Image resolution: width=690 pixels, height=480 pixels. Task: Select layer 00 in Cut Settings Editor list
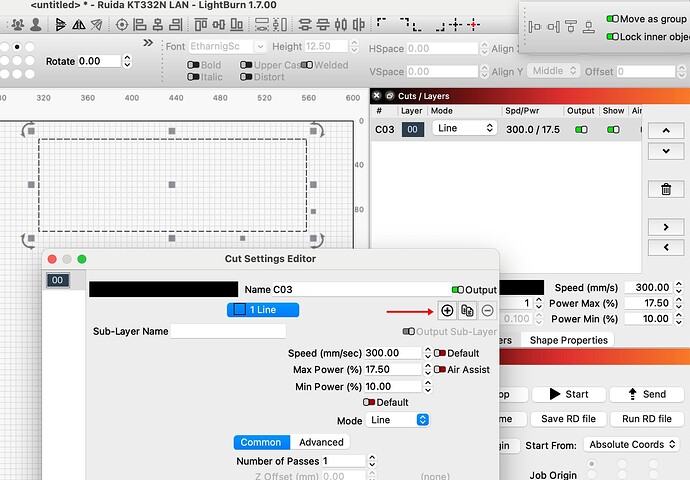(58, 280)
